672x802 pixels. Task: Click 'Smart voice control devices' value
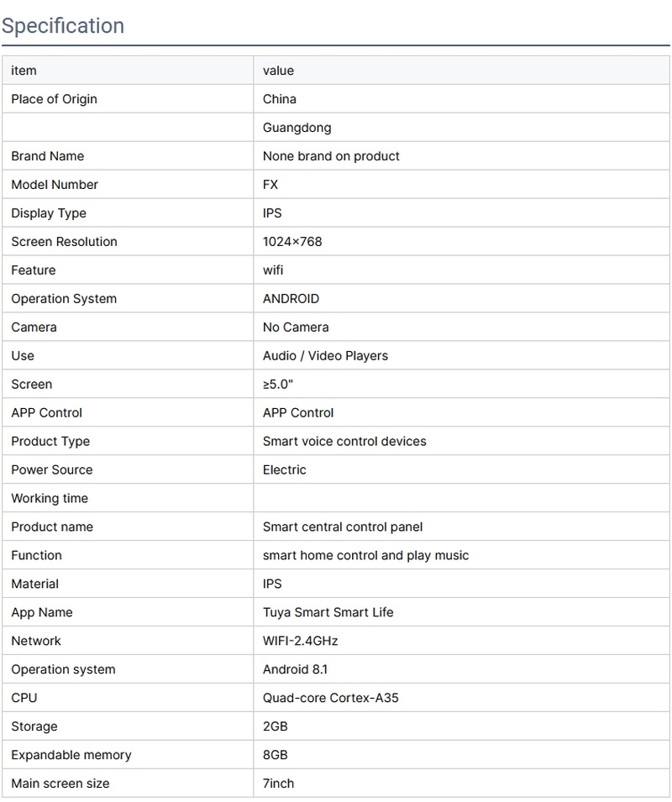pyautogui.click(x=344, y=442)
